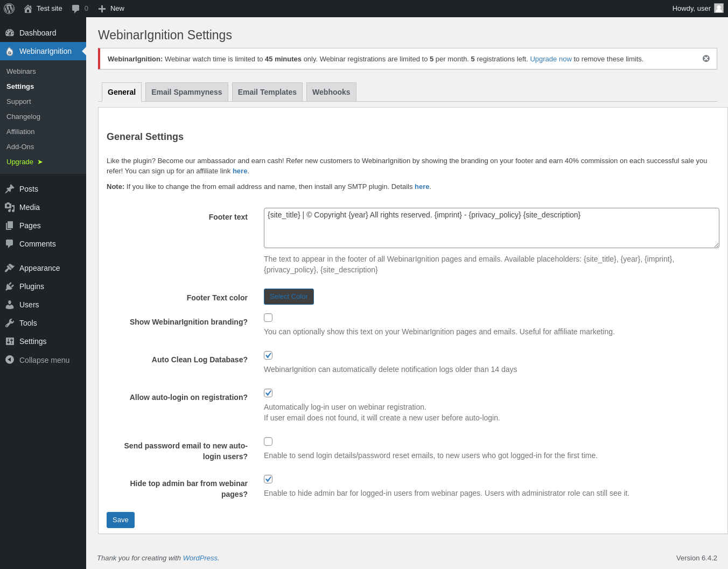This screenshot has width=728, height=569.
Task: Open the Dashboard menu icon
Action: 10,33
